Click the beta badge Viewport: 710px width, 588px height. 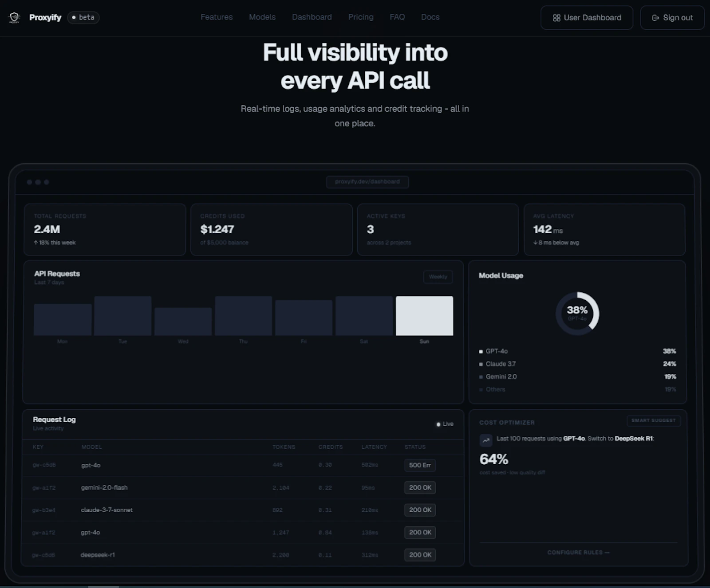(x=83, y=17)
